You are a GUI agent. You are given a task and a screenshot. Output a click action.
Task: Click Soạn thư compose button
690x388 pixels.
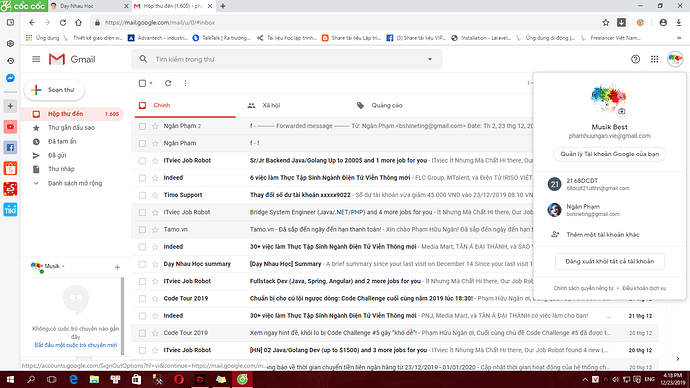click(x=54, y=90)
